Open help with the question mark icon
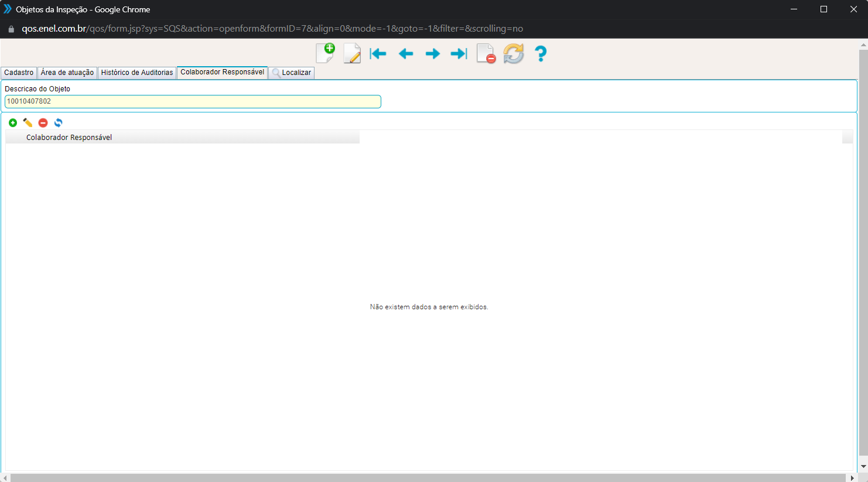 point(541,54)
